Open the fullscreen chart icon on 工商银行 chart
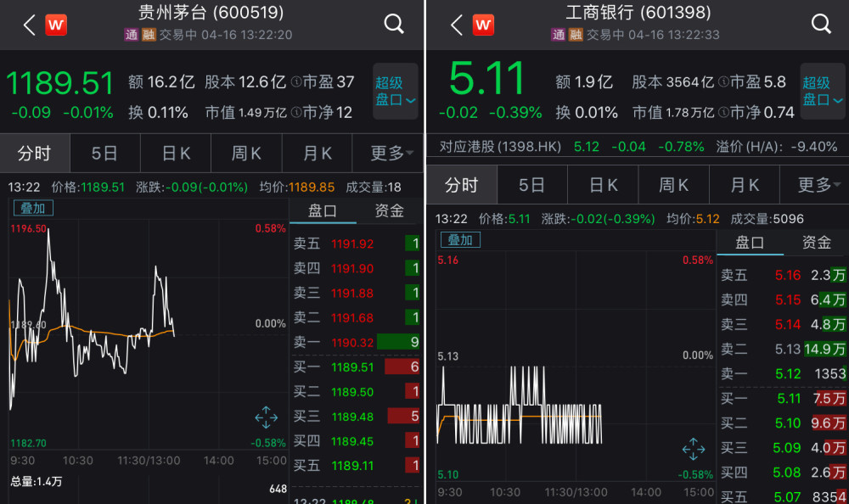 coord(693,450)
